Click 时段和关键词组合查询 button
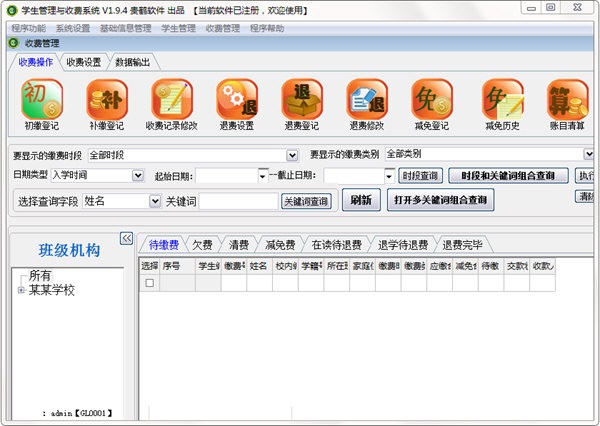This screenshot has height=426, width=600. 508,176
